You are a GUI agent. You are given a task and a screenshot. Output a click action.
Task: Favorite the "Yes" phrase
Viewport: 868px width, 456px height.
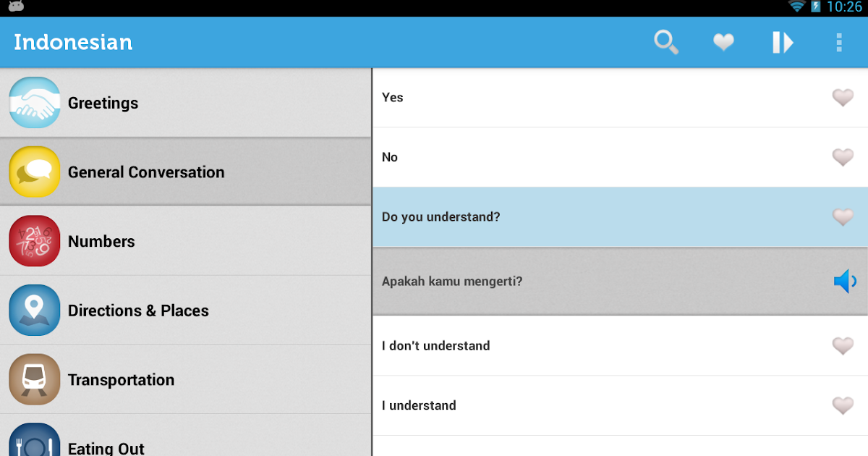pyautogui.click(x=843, y=98)
